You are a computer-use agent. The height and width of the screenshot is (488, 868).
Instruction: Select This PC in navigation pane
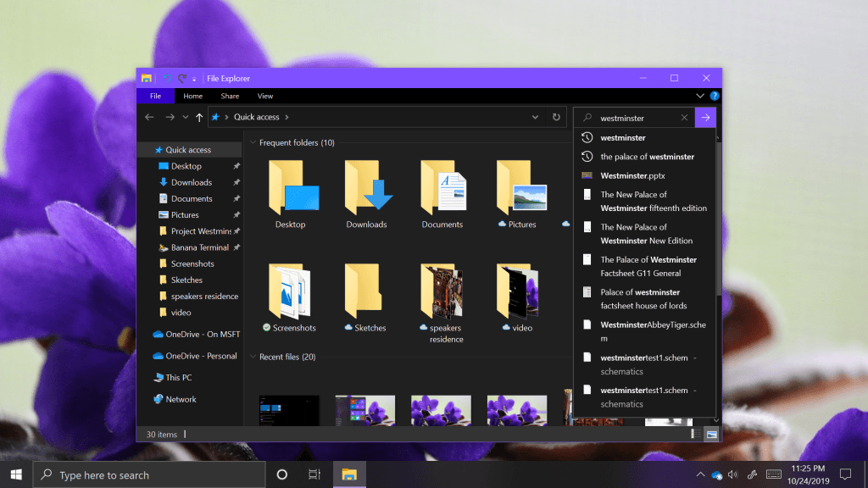click(x=178, y=377)
